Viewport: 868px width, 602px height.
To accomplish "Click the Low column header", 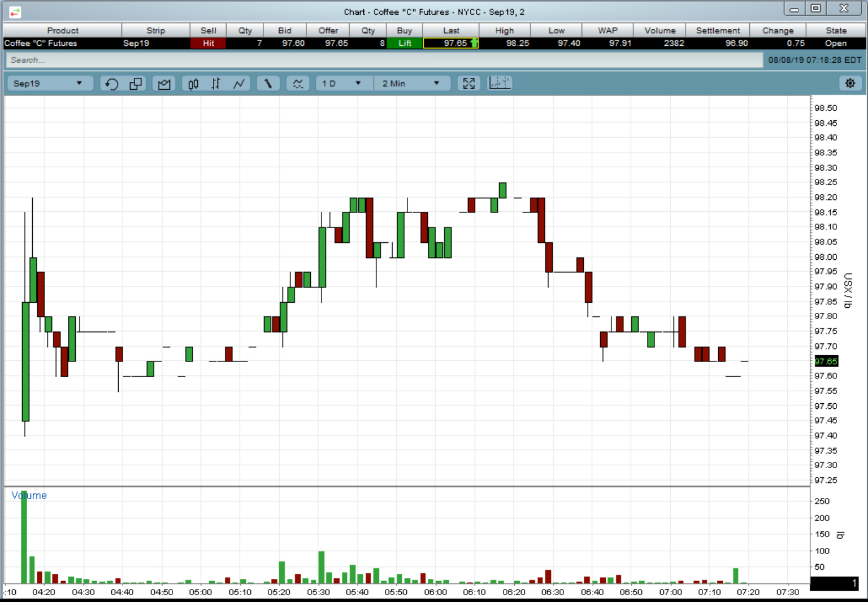I will click(x=556, y=30).
